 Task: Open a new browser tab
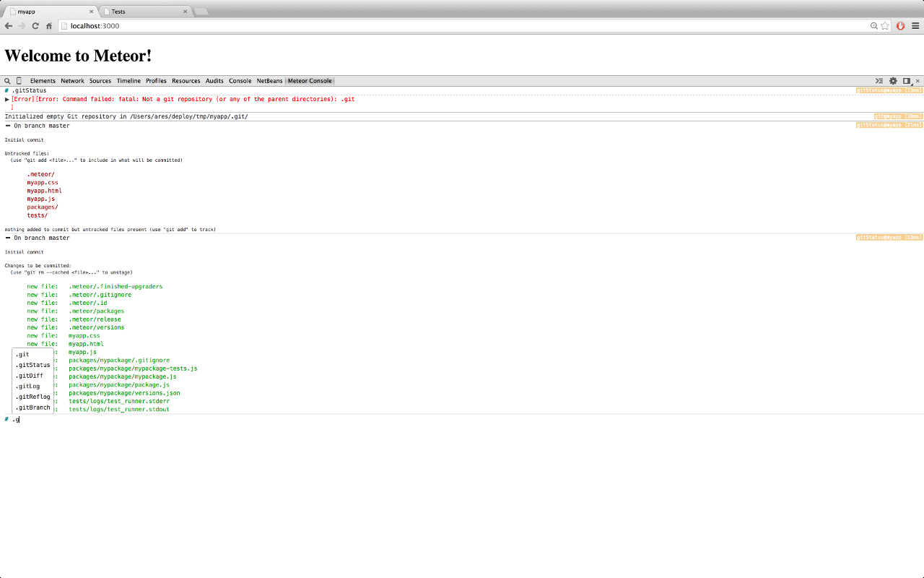(x=201, y=12)
